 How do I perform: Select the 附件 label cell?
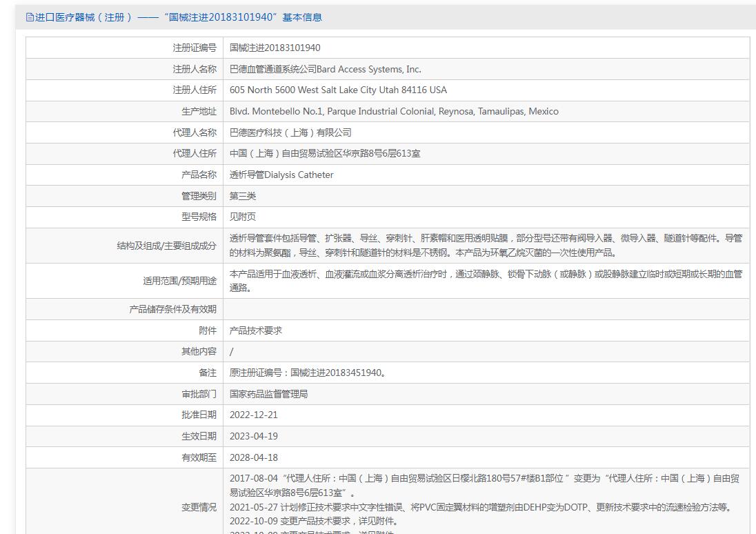pos(124,330)
